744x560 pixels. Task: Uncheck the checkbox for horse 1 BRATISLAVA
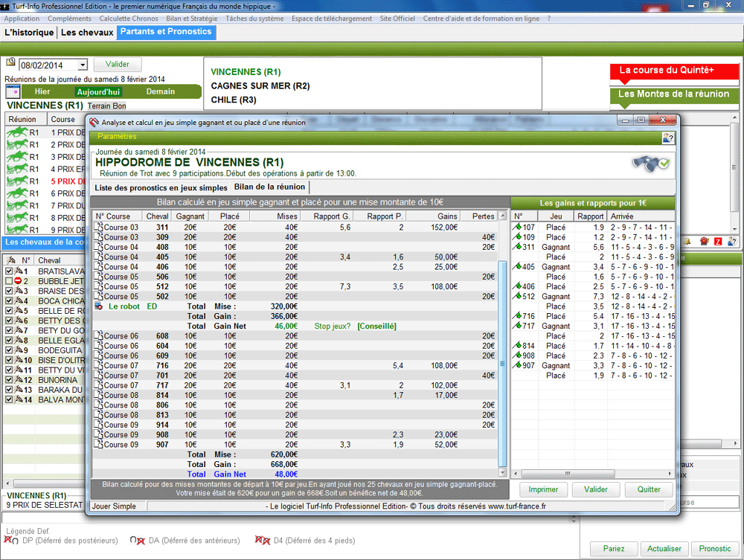[8, 272]
